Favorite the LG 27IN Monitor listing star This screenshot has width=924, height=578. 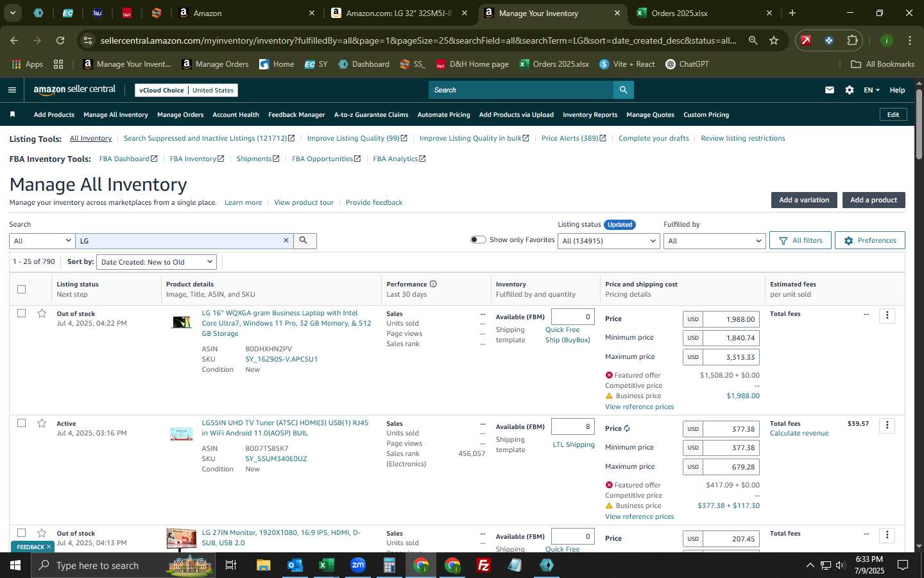click(x=42, y=533)
